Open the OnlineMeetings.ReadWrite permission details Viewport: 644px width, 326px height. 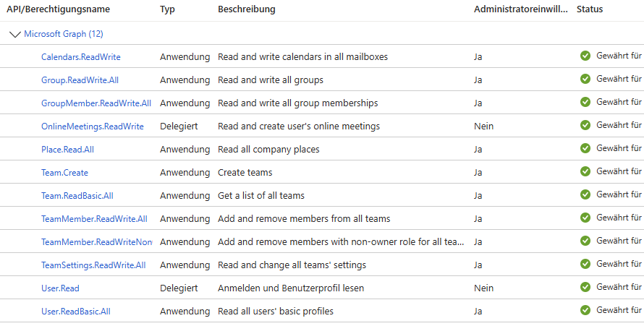[x=93, y=126]
